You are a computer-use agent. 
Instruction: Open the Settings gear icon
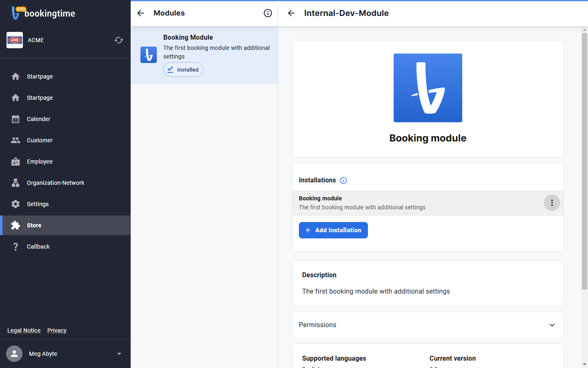[16, 204]
